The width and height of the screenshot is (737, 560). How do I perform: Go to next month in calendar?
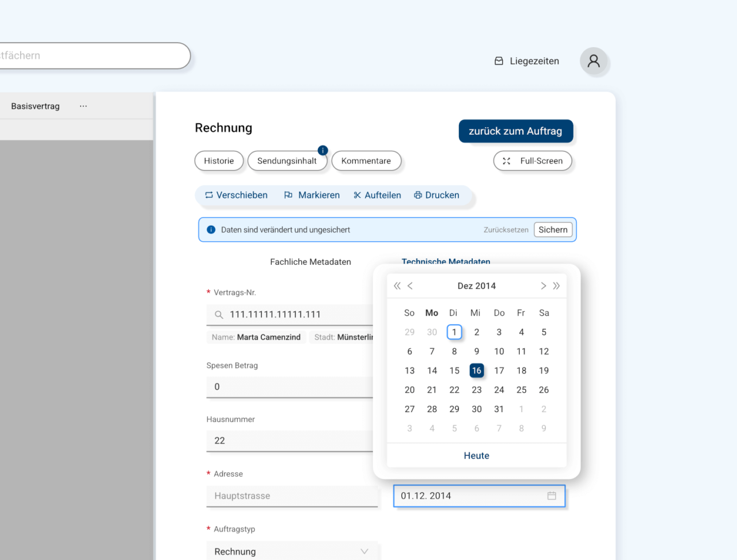click(543, 286)
